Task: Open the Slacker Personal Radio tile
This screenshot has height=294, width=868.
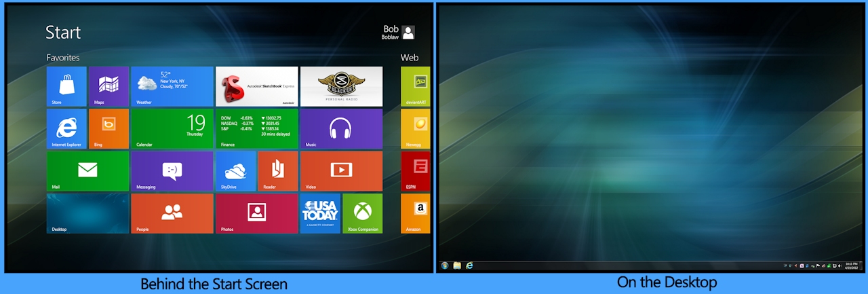Action: point(341,86)
